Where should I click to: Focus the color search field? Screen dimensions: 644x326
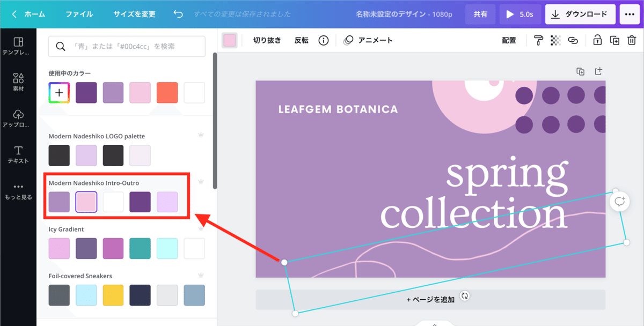(x=127, y=46)
